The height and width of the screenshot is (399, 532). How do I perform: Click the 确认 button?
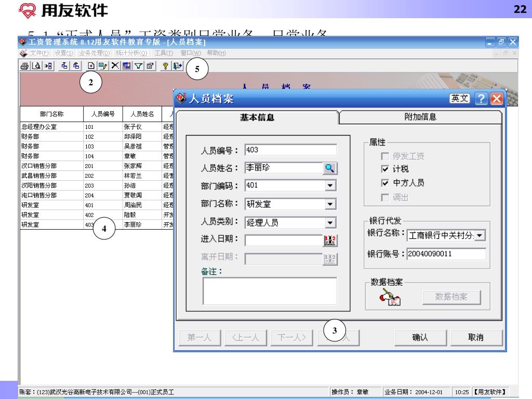420,337
